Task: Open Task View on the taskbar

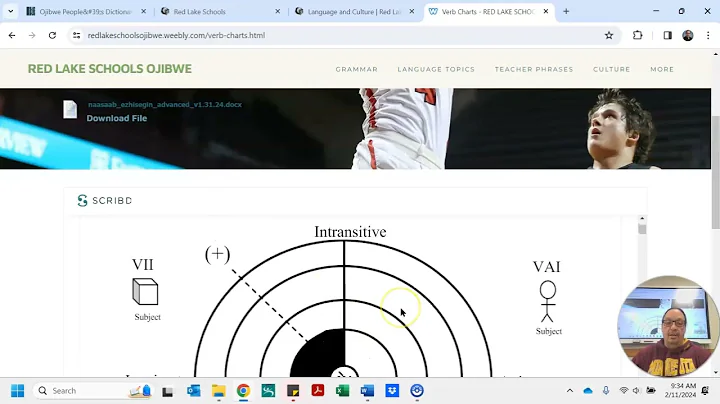Action: [x=168, y=391]
